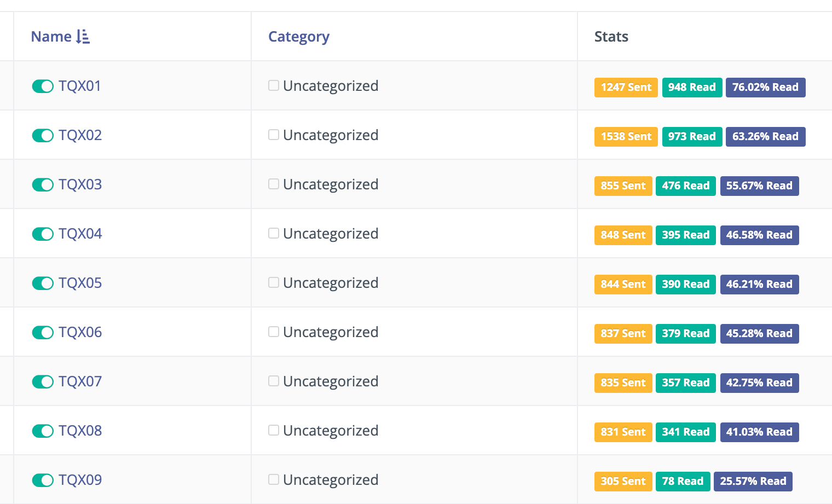Open the TQX07 item
The height and width of the screenshot is (504, 832).
80,381
